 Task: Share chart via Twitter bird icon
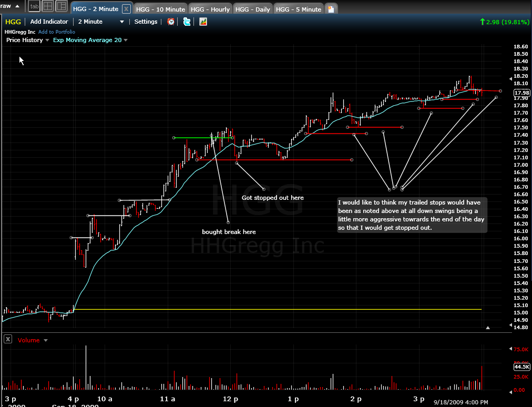187,22
